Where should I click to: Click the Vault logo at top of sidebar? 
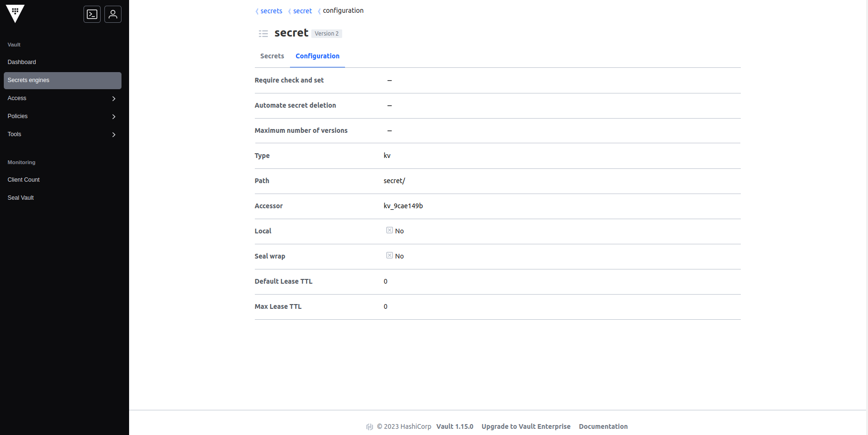[15, 14]
